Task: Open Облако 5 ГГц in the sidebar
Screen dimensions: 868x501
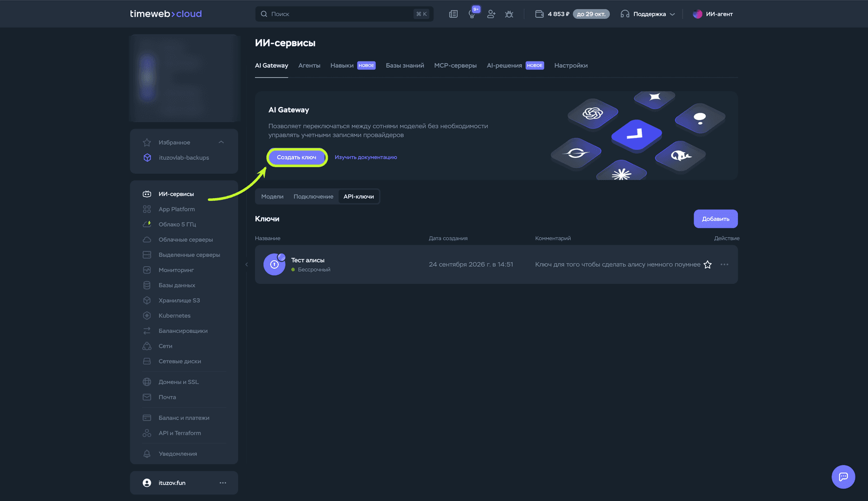Action: coord(177,224)
